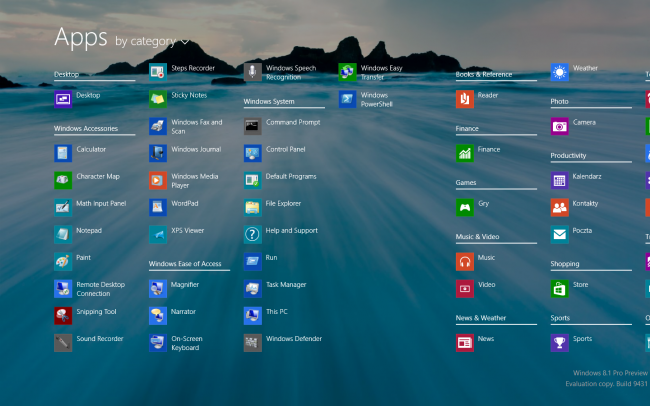
Task: Launch Windows Defender icon
Action: [x=252, y=343]
